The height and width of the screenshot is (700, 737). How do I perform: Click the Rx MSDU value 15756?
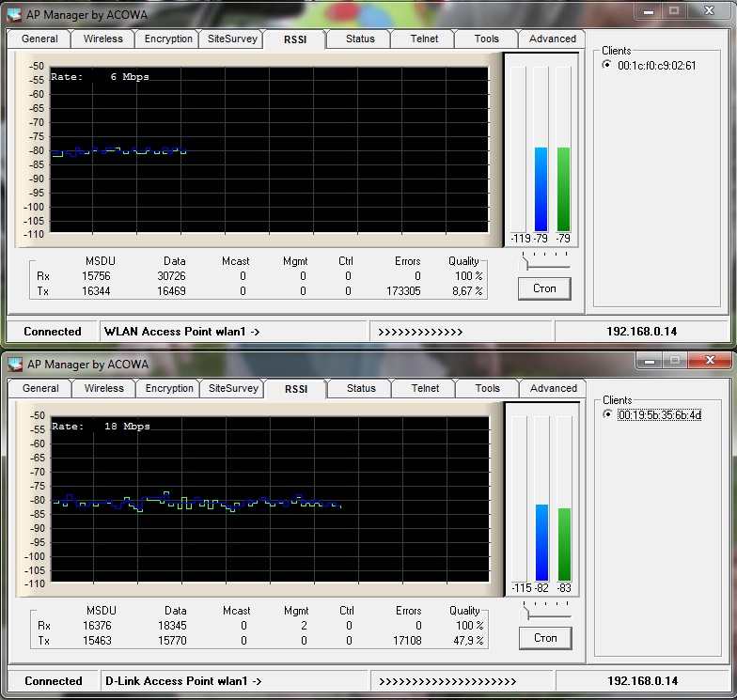point(96,276)
